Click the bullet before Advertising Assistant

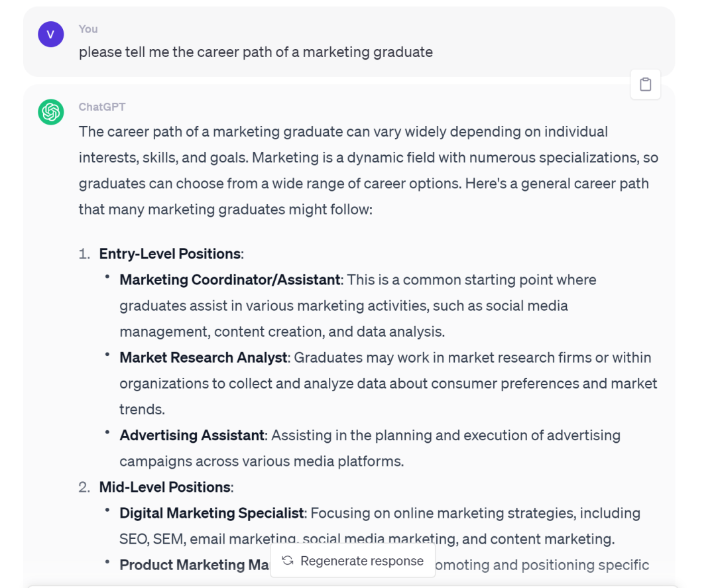click(107, 433)
